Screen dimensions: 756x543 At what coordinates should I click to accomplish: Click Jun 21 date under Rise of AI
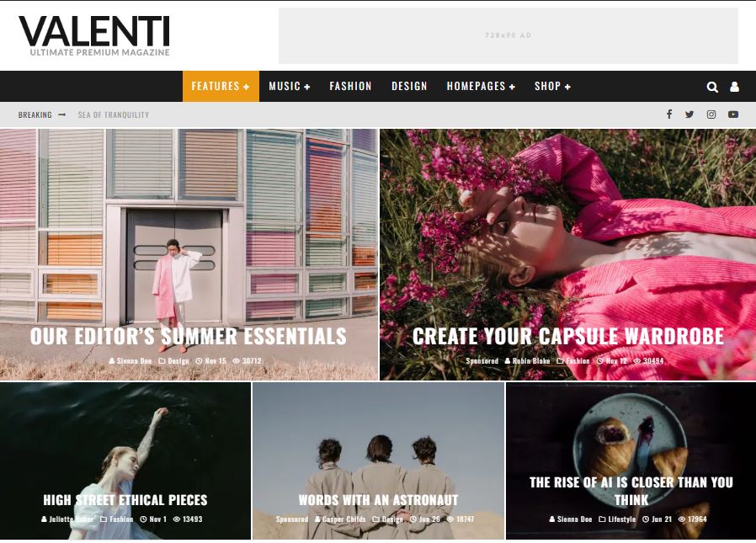tap(658, 519)
